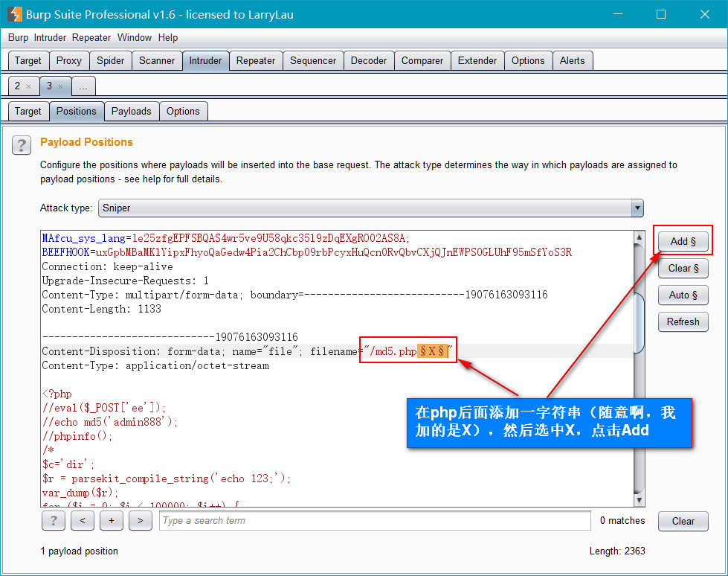Open the Burp menu

coord(18,38)
